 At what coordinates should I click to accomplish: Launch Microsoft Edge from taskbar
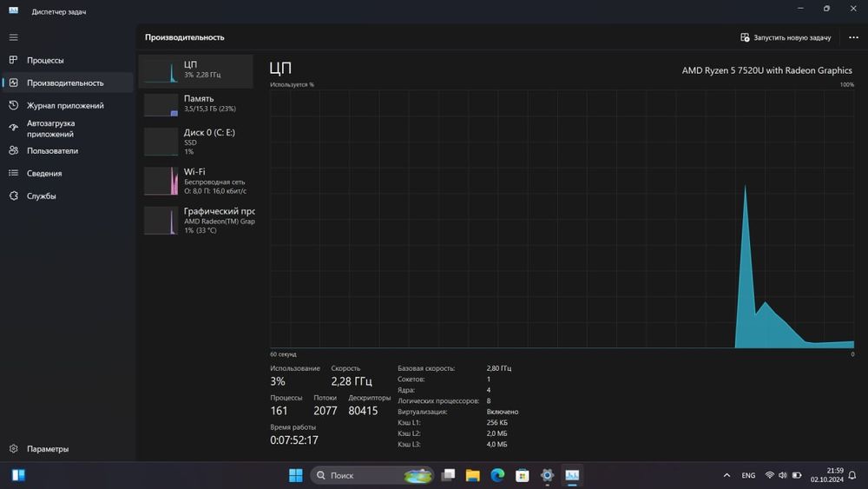pos(497,475)
